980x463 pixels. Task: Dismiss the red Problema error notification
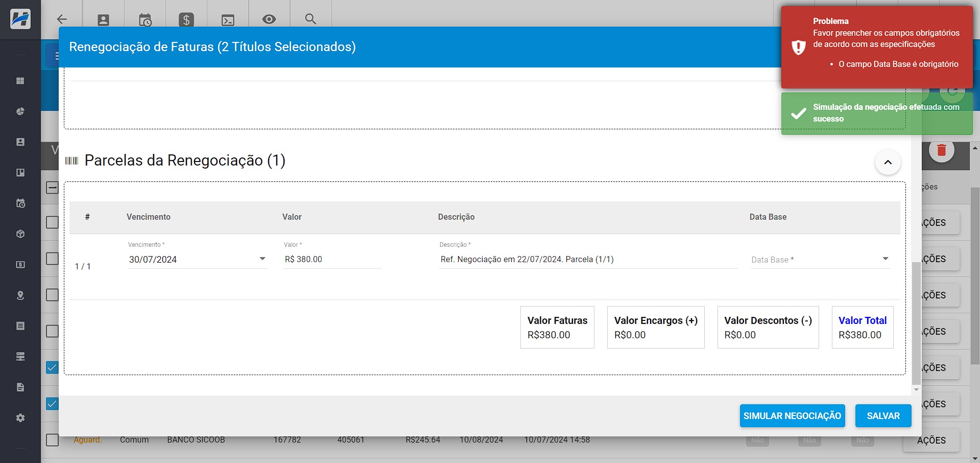click(x=877, y=47)
